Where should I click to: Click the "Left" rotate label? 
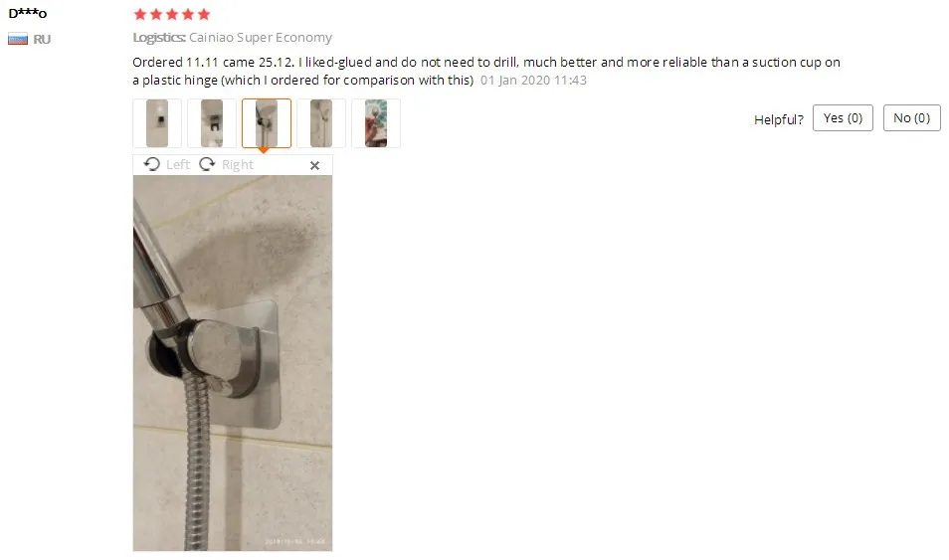click(x=178, y=165)
